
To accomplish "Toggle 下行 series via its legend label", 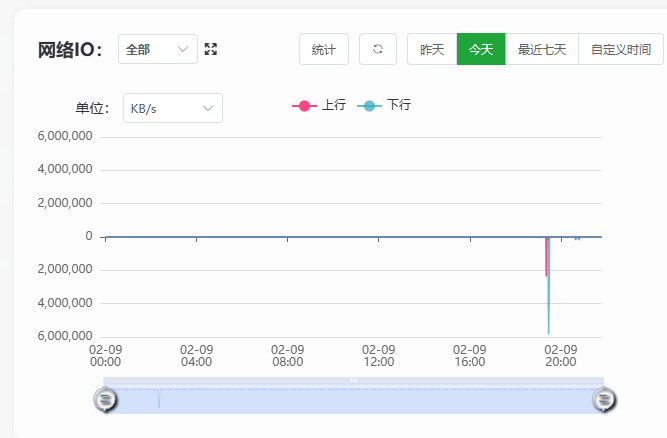I will pyautogui.click(x=399, y=105).
